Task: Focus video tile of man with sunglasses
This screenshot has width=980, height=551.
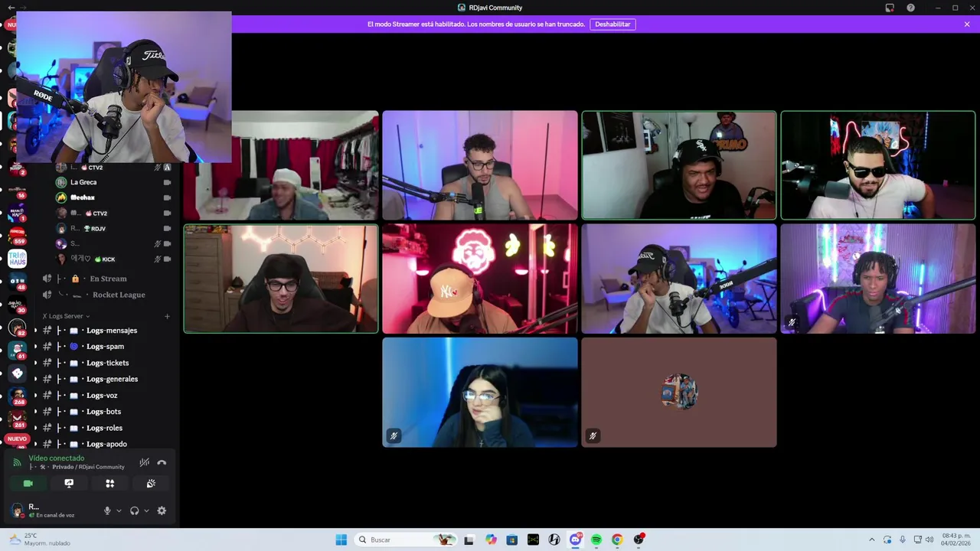Action: [x=878, y=165]
